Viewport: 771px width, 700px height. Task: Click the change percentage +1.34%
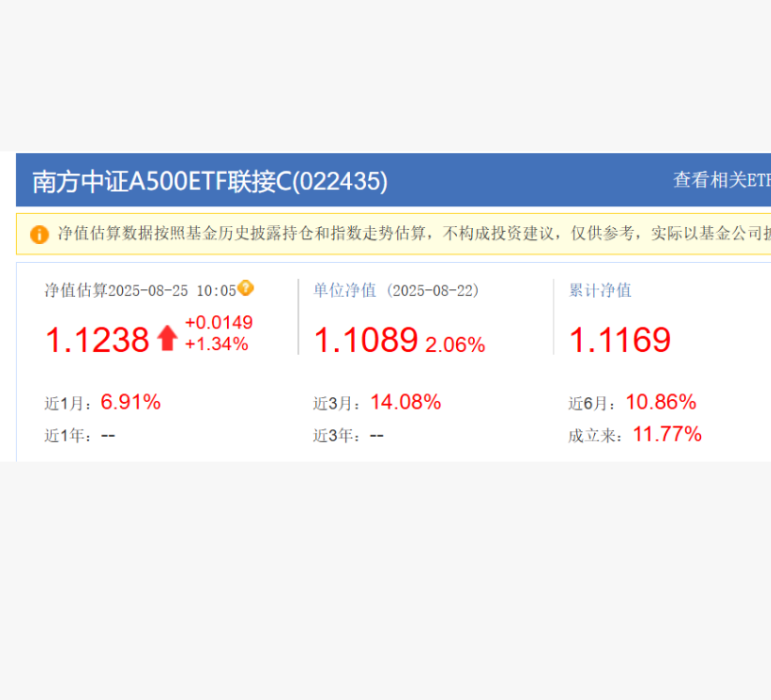[217, 344]
